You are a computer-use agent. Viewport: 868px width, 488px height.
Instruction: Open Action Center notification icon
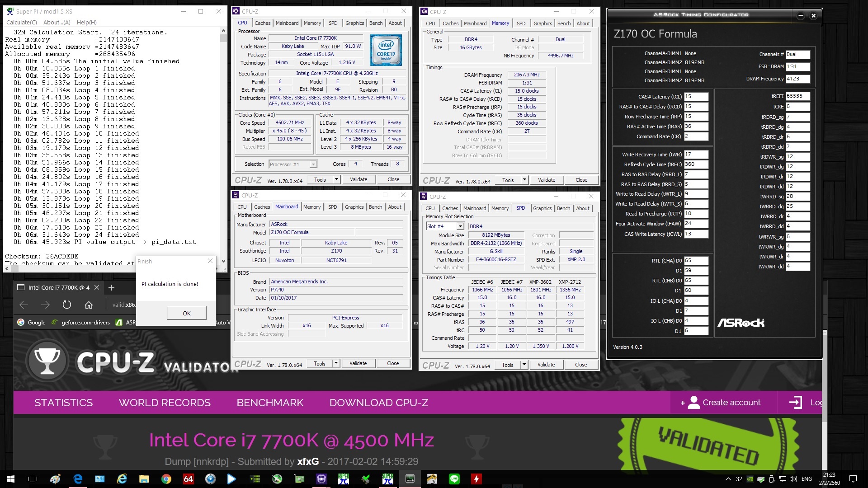pyautogui.click(x=853, y=479)
